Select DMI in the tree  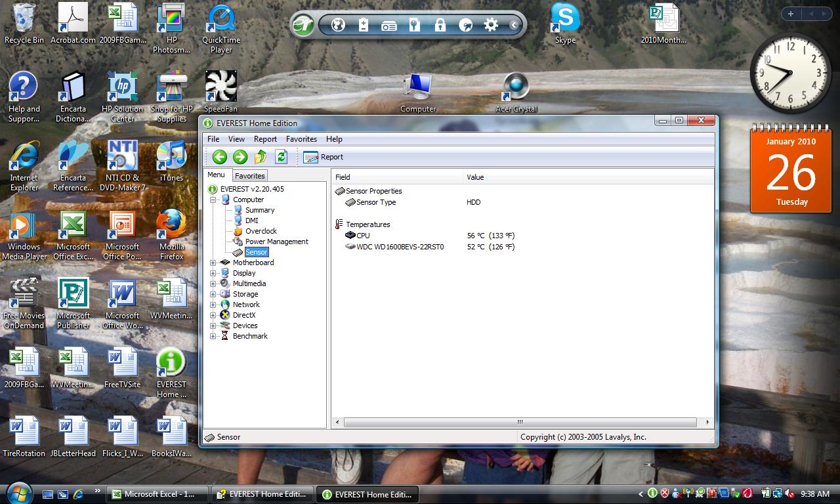coord(251,220)
